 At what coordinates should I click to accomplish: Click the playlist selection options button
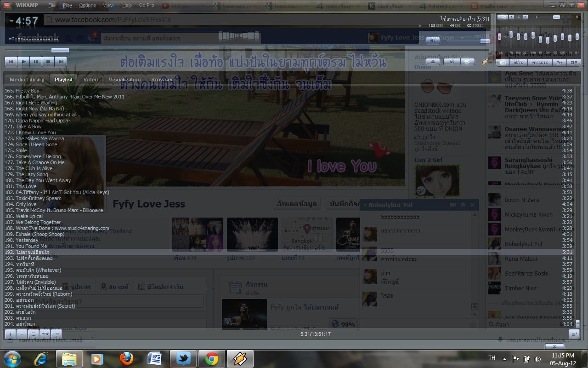coord(34,334)
